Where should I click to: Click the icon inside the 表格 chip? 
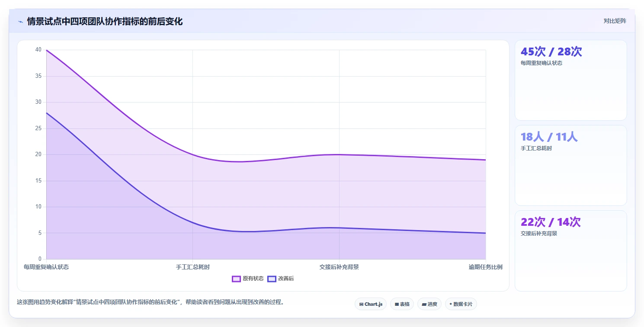pos(397,305)
